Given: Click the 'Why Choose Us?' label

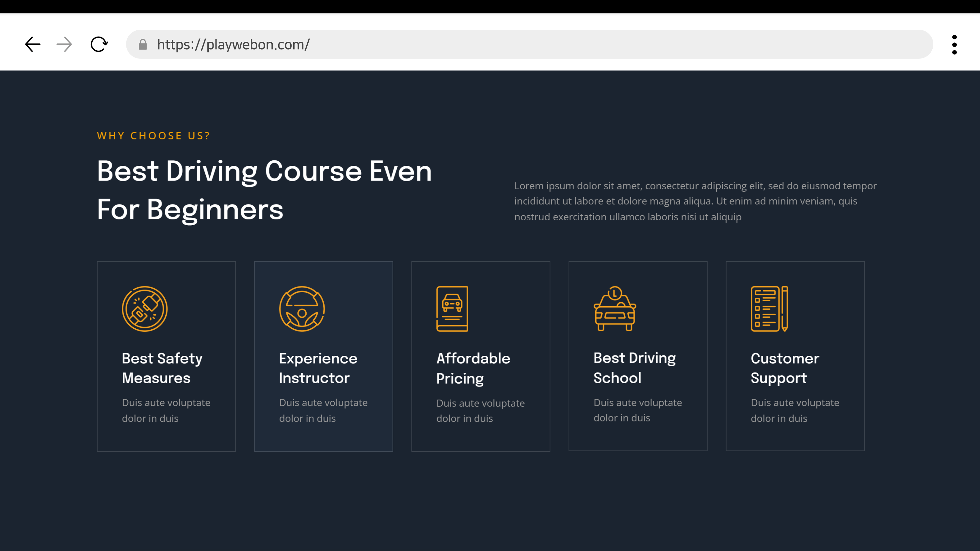Looking at the screenshot, I should click(x=153, y=136).
